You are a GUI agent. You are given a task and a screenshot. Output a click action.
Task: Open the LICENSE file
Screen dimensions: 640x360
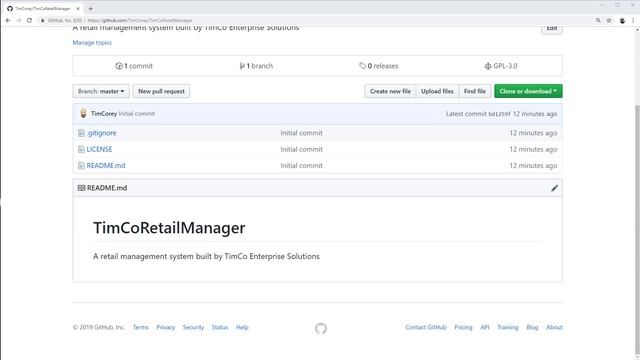[99, 149]
